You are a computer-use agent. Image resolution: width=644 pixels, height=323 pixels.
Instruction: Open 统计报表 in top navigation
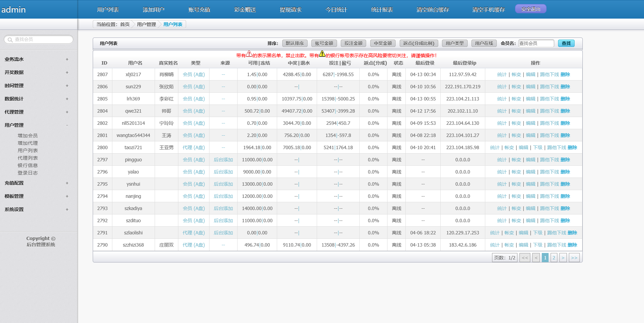pyautogui.click(x=382, y=10)
